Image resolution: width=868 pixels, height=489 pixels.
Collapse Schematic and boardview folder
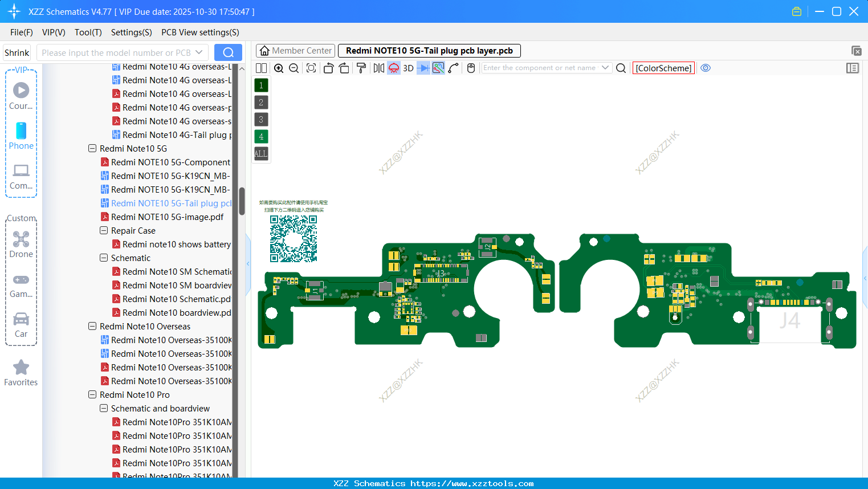coord(104,409)
